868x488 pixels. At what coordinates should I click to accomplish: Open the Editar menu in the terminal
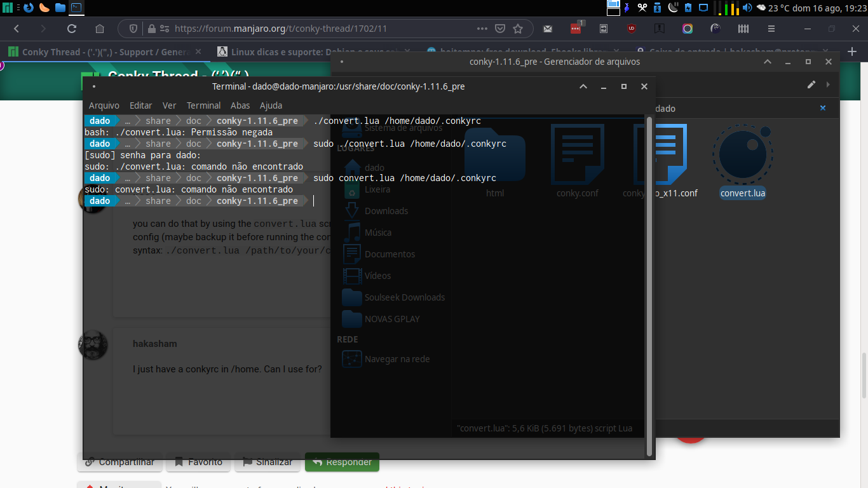click(x=141, y=105)
